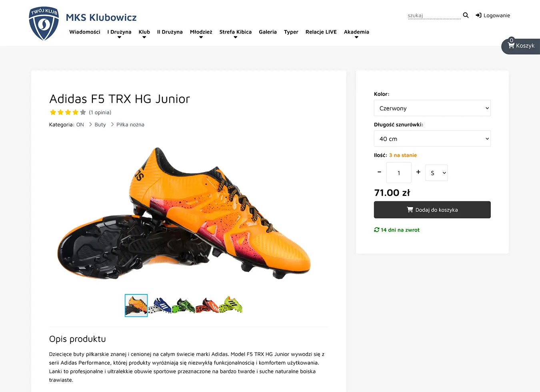Expand the Strefa Kibica menu
The image size is (540, 392).
(x=235, y=32)
